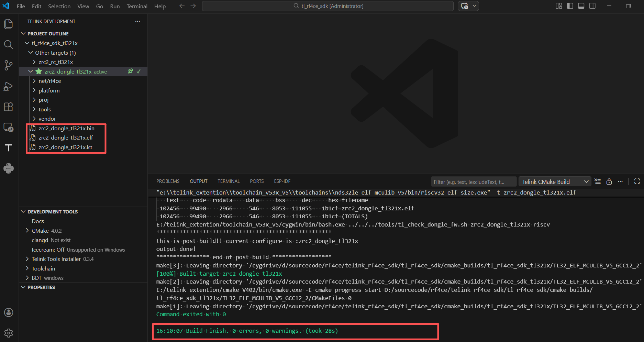Image resolution: width=644 pixels, height=342 pixels.
Task: Switch to the TERMINAL tab
Action: pyautogui.click(x=229, y=181)
